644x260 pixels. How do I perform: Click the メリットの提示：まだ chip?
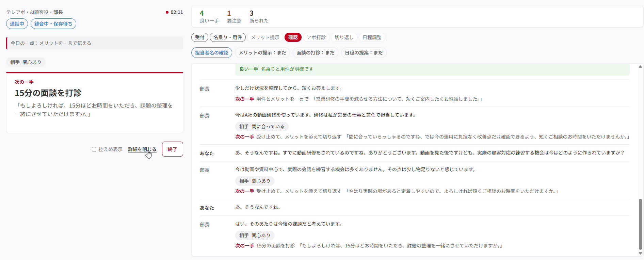(x=262, y=53)
